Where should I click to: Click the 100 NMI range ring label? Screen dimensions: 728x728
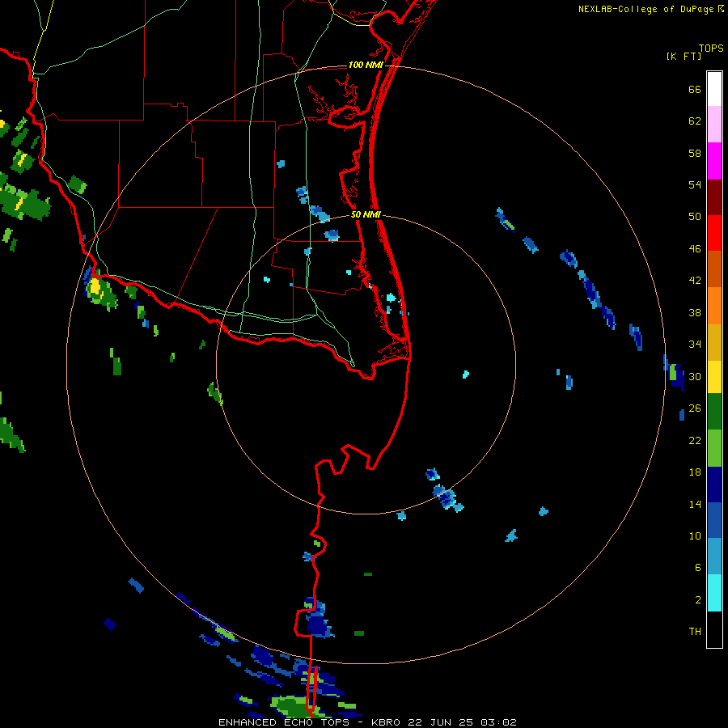[366, 65]
